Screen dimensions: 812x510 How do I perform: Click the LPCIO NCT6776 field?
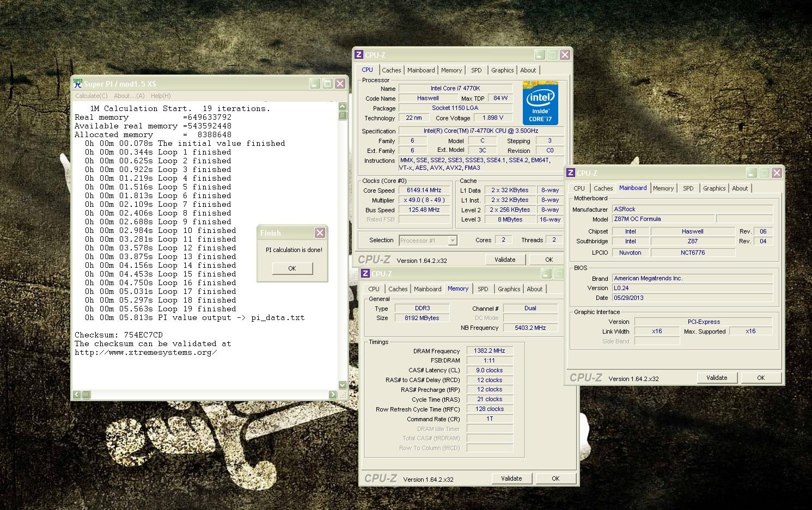[693, 253]
